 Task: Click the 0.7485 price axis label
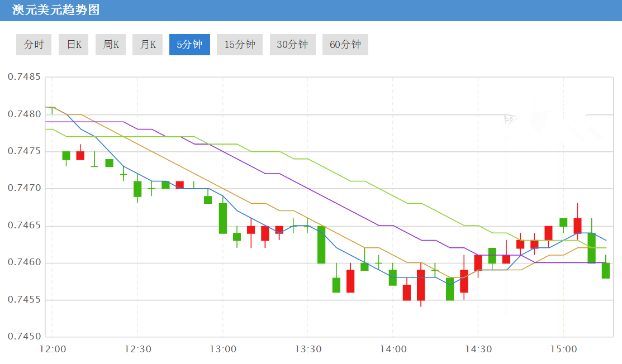[24, 76]
